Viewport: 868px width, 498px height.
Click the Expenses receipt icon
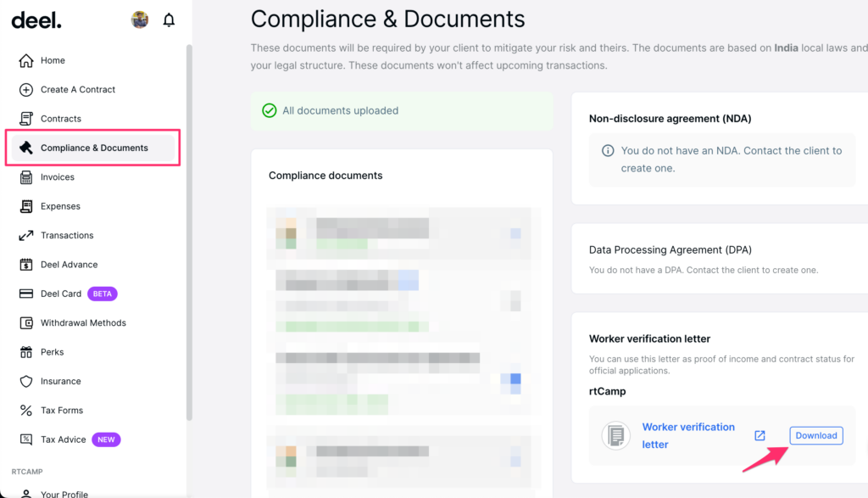[x=26, y=206]
